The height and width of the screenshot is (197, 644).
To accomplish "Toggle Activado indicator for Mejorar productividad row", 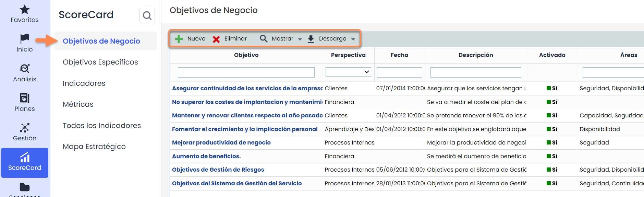I will pos(548,142).
